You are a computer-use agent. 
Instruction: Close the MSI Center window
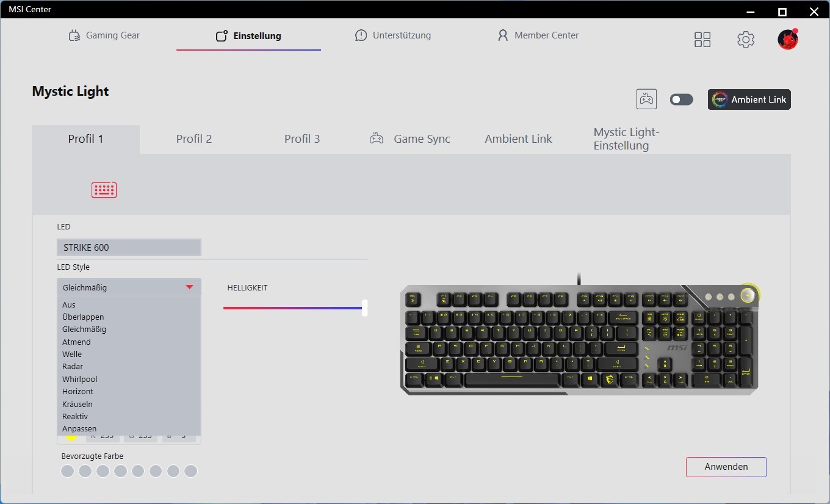814,12
